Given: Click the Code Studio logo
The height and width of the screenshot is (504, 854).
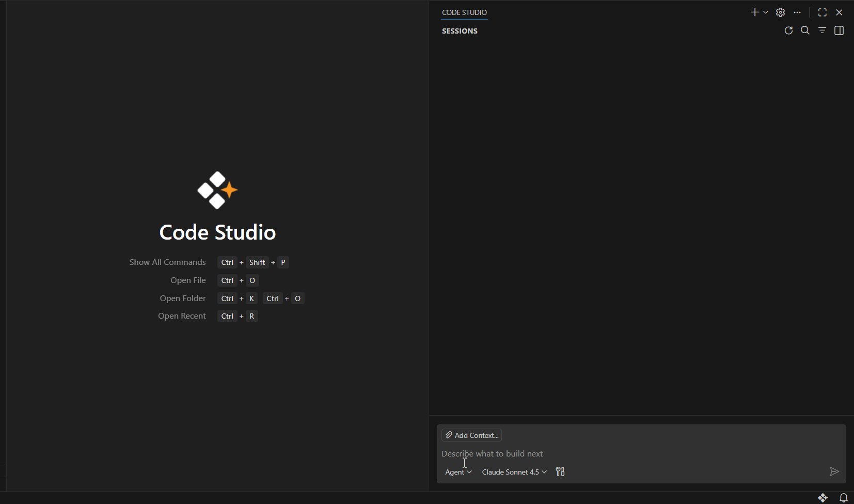Looking at the screenshot, I should (x=217, y=190).
